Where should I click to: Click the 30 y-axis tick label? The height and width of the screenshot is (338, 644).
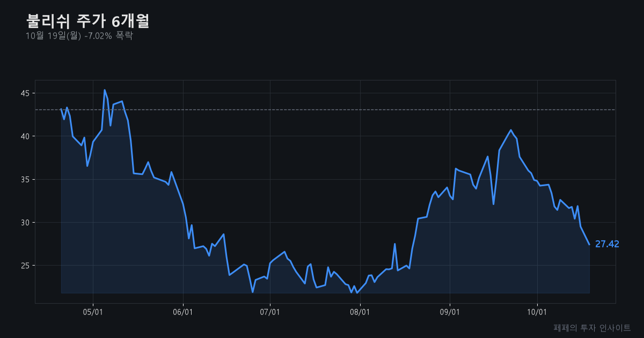(25, 222)
